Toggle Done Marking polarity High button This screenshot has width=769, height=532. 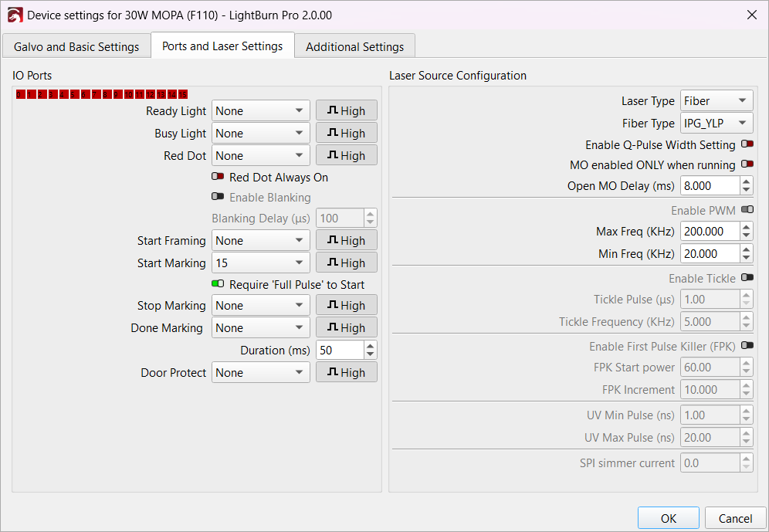(x=346, y=328)
